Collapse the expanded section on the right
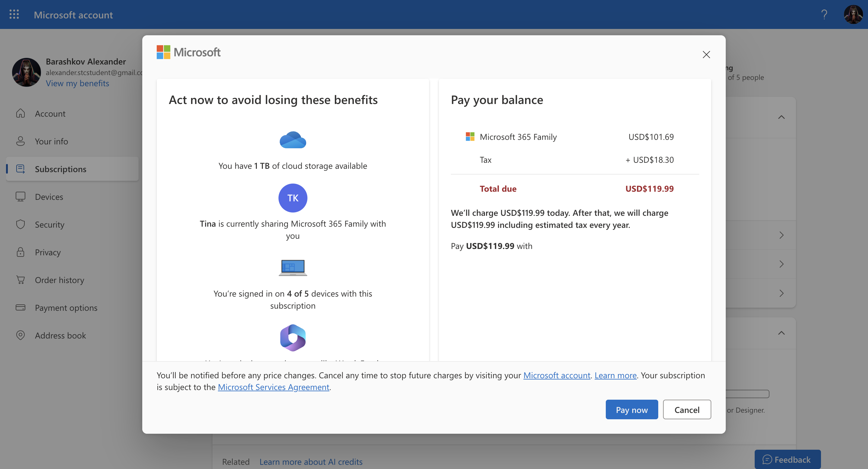This screenshot has width=868, height=469. [782, 117]
